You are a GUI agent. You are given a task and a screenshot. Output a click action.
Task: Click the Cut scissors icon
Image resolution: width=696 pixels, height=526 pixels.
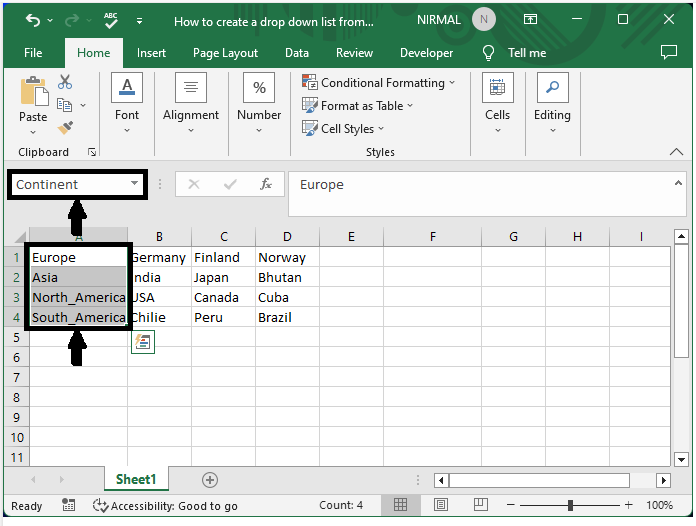tap(65, 82)
